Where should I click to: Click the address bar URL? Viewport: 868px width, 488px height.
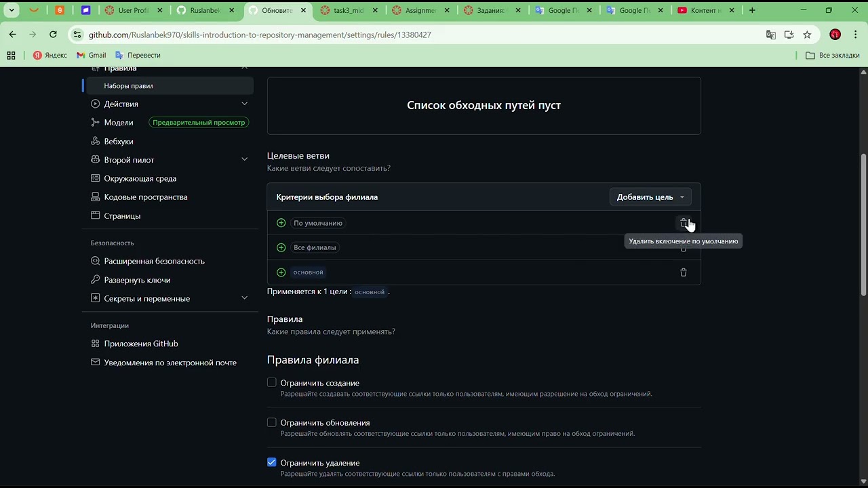[260, 35]
